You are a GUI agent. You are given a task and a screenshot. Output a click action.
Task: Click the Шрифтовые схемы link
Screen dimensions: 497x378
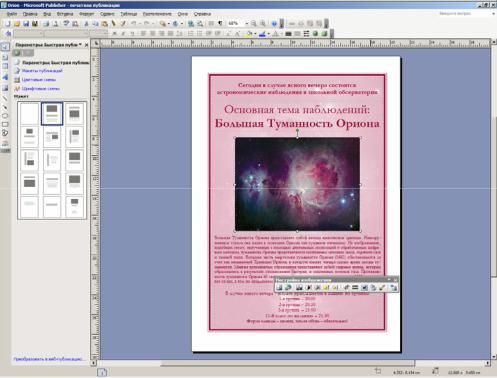[x=41, y=89]
